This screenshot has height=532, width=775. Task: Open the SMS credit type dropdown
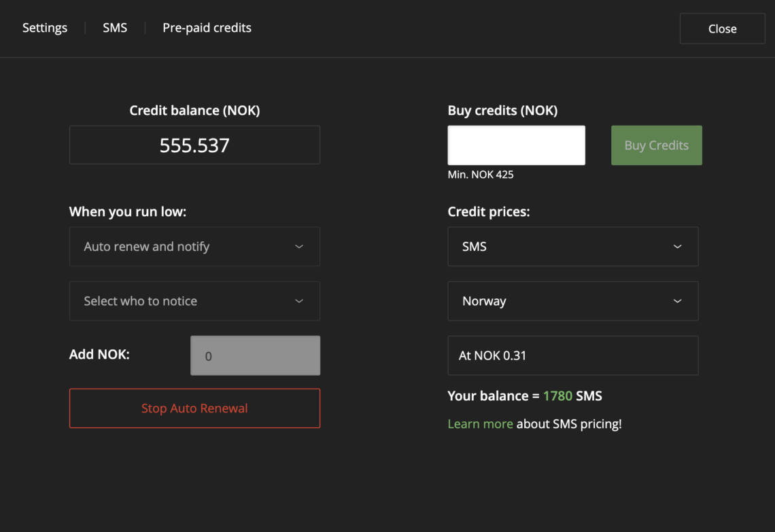[572, 247]
